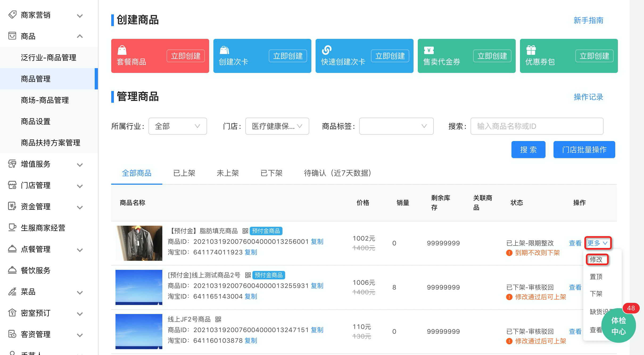Click QR code icon beside 脂肪填充商品
The height and width of the screenshot is (355, 644).
click(x=245, y=231)
